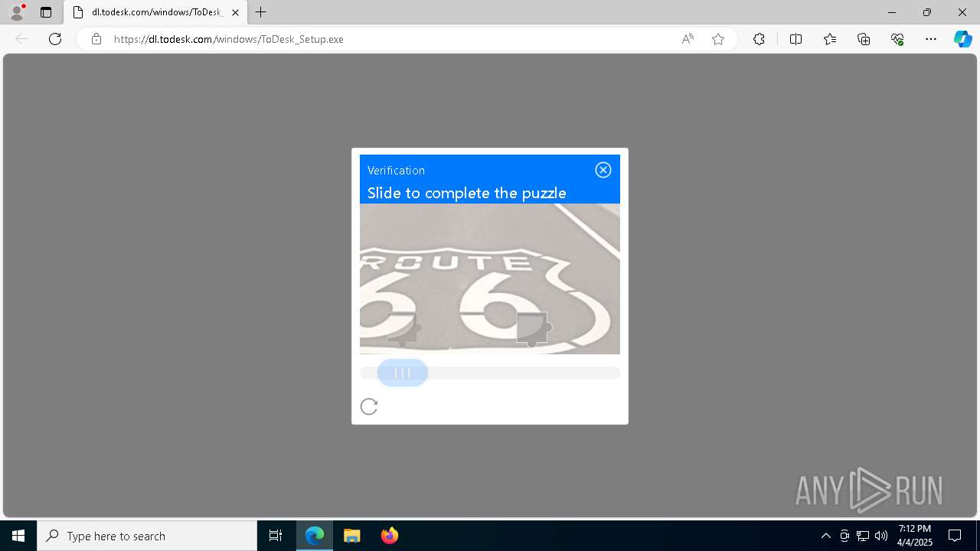The width and height of the screenshot is (980, 551).
Task: Open the notification center
Action: (x=955, y=536)
